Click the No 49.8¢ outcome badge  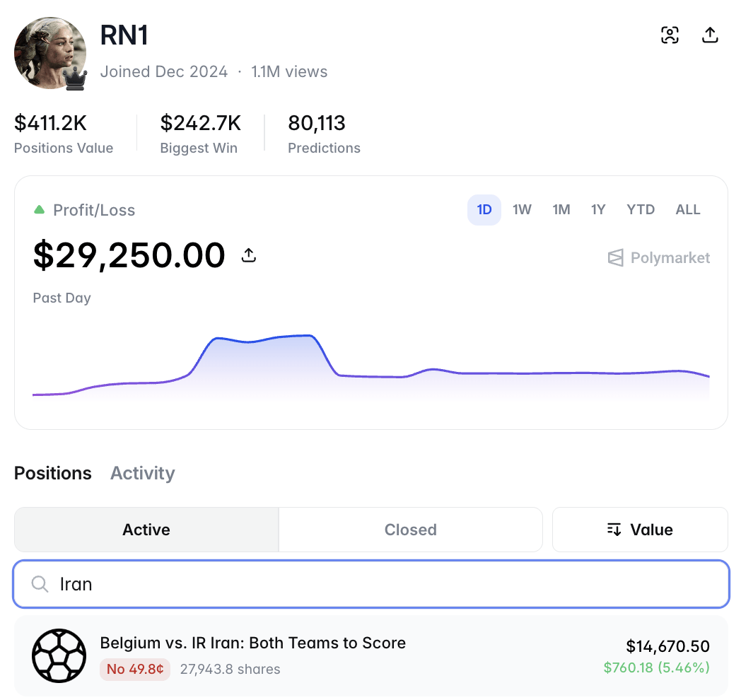[x=134, y=670]
